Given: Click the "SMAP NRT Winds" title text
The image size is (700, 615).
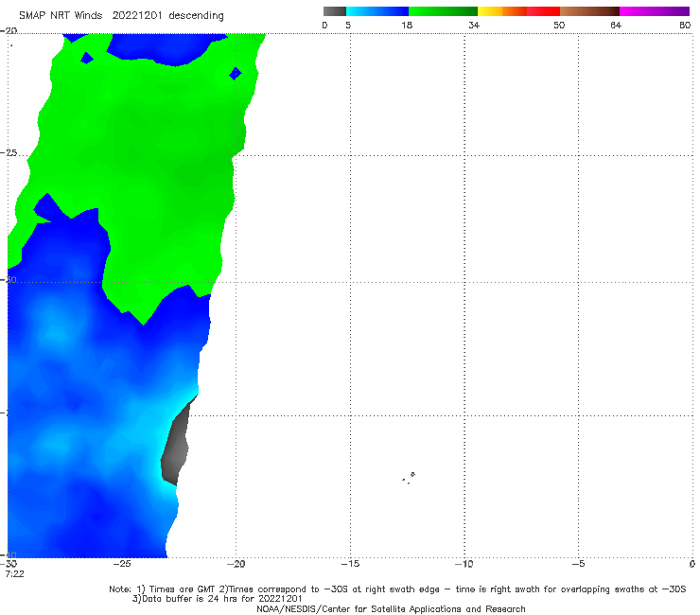Looking at the screenshot, I should coord(61,15).
